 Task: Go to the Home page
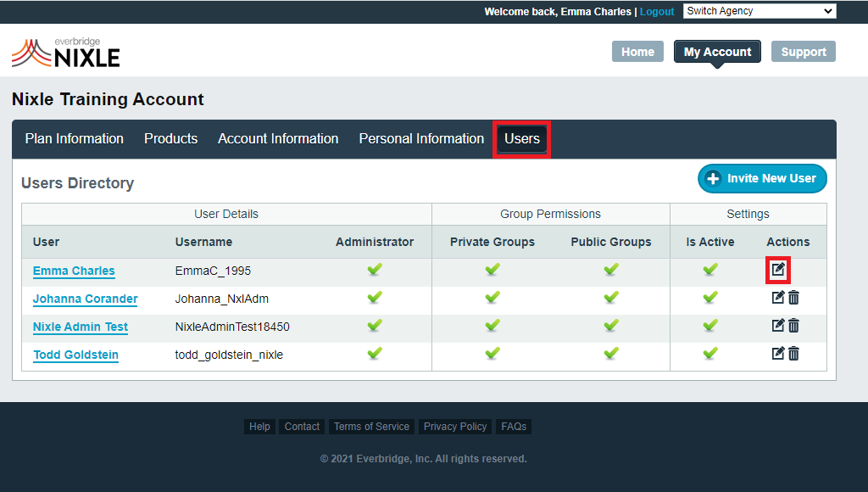637,52
